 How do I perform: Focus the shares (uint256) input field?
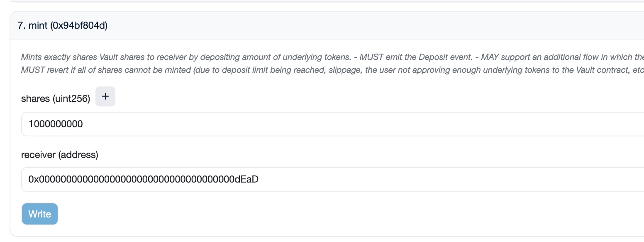coord(332,124)
